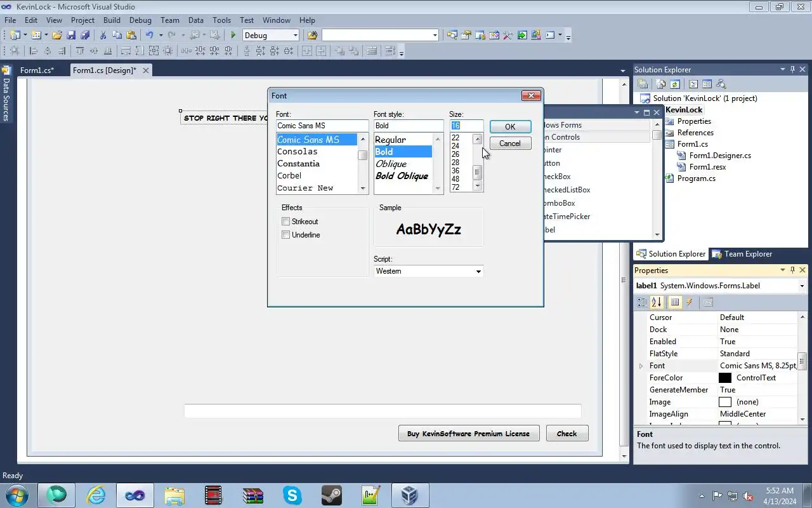Click the Undo arrow icon
The image size is (812, 508).
pos(149,35)
